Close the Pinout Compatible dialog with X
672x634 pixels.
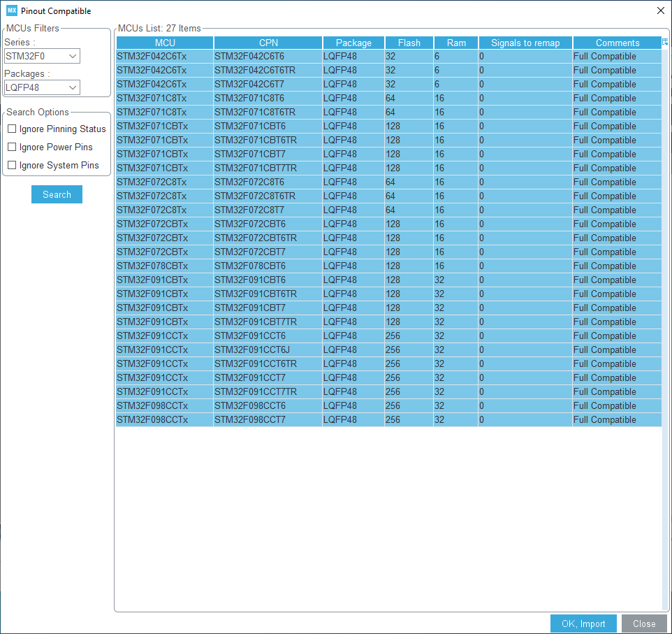pyautogui.click(x=660, y=10)
